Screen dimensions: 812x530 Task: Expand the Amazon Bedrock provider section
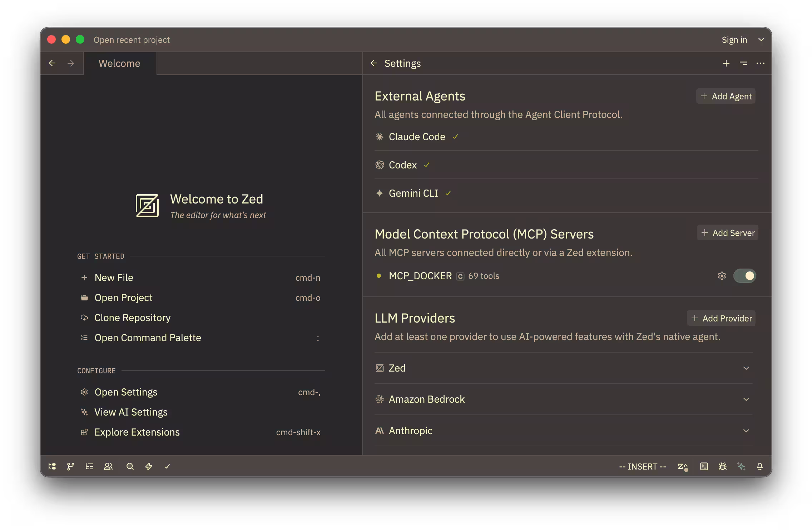(746, 399)
